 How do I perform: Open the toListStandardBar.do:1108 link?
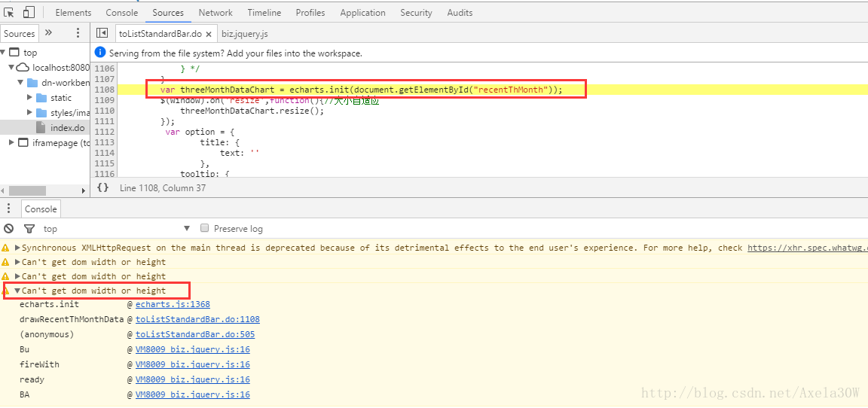coord(197,319)
